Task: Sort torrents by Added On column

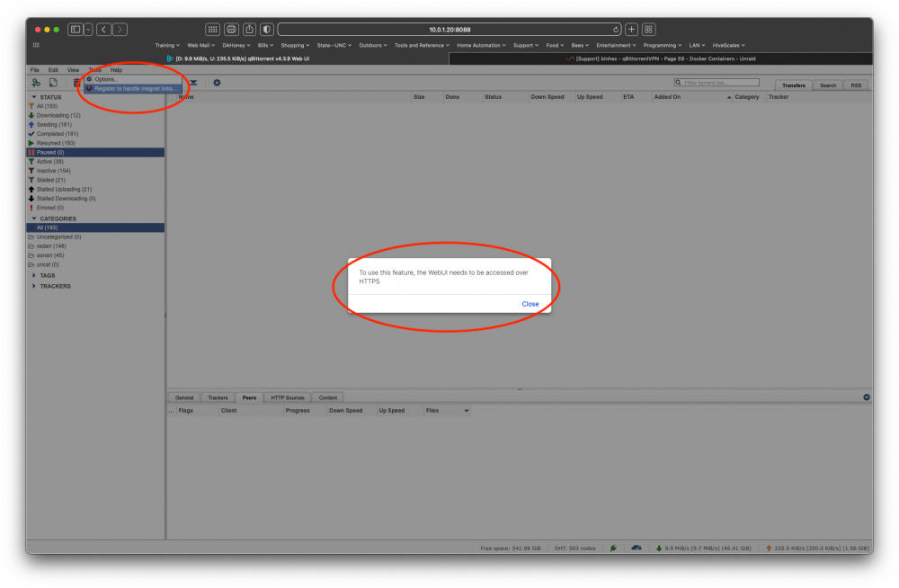Action: pyautogui.click(x=691, y=97)
